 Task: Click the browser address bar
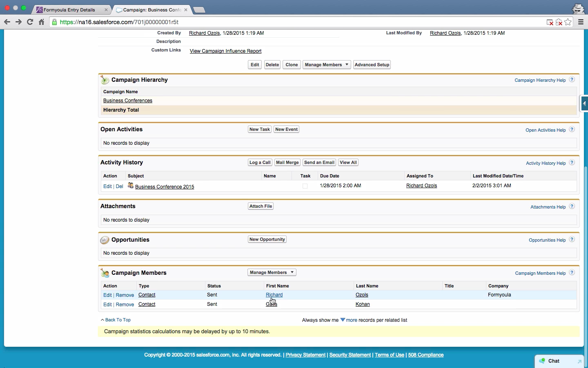tap(298, 22)
